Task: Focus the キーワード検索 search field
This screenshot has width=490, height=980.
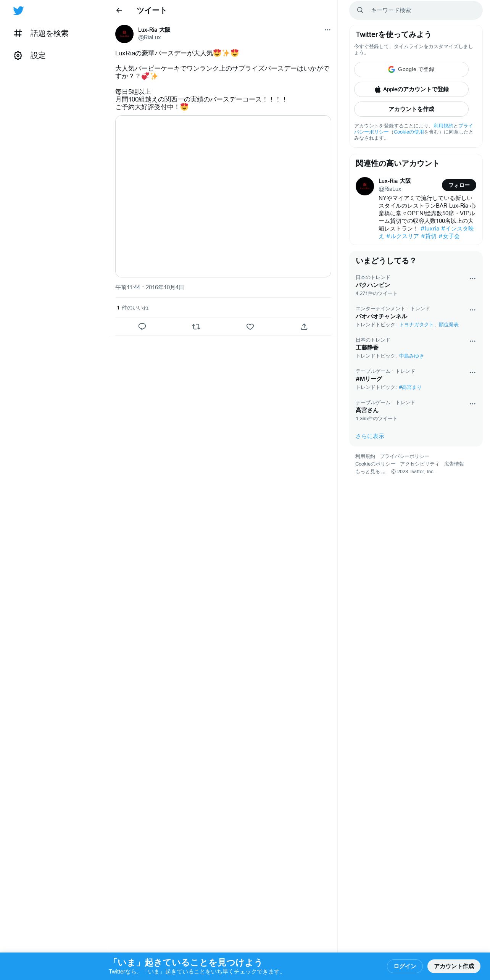Action: 416,10
